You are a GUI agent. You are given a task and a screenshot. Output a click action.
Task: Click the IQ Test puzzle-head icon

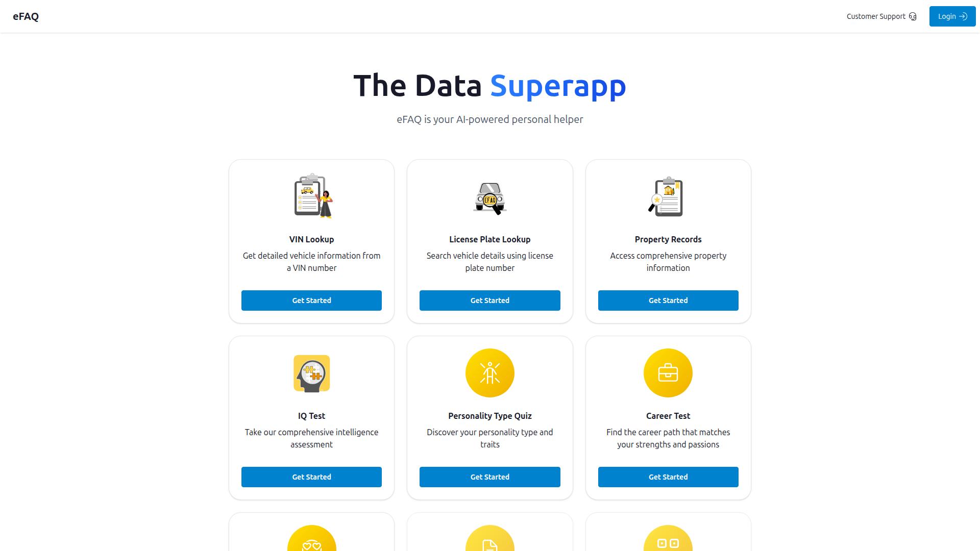point(311,373)
